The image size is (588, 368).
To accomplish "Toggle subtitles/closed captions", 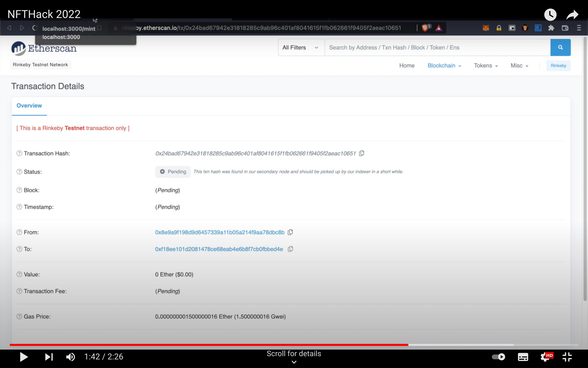I will point(523,357).
